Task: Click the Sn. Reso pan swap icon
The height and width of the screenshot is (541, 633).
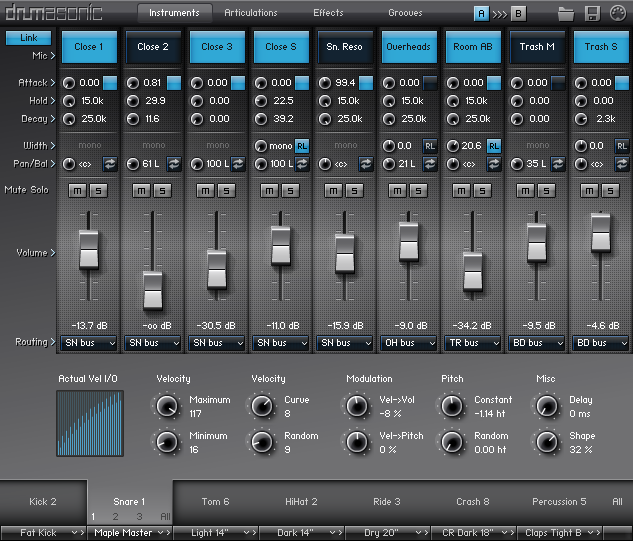Action: tap(366, 164)
